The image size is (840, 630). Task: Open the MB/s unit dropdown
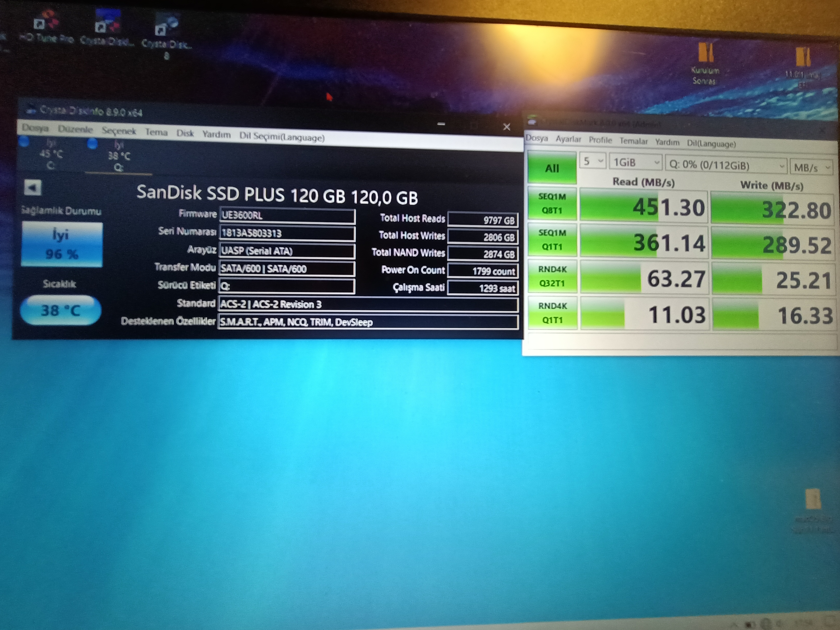pyautogui.click(x=811, y=168)
